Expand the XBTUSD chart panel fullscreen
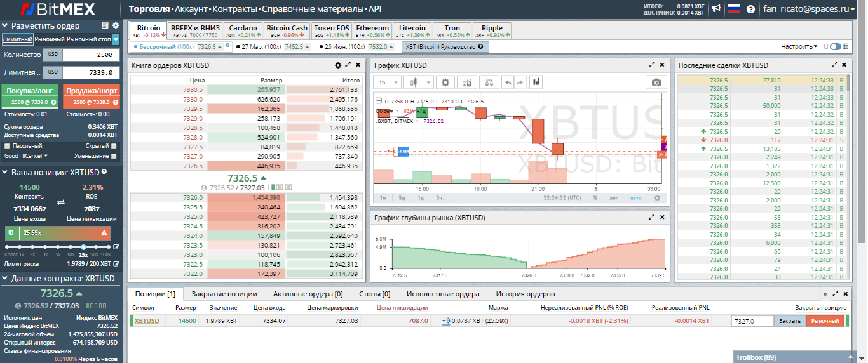This screenshot has height=363, width=868. point(652,65)
